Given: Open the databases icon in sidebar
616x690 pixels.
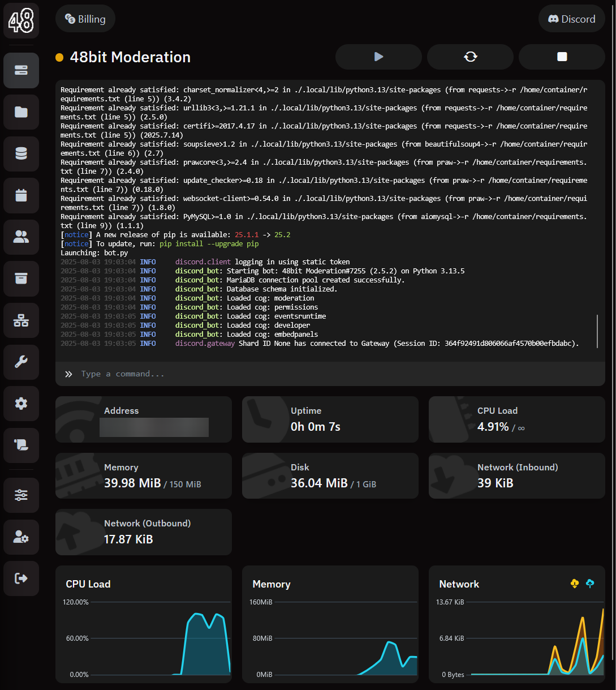Looking at the screenshot, I should [21, 153].
